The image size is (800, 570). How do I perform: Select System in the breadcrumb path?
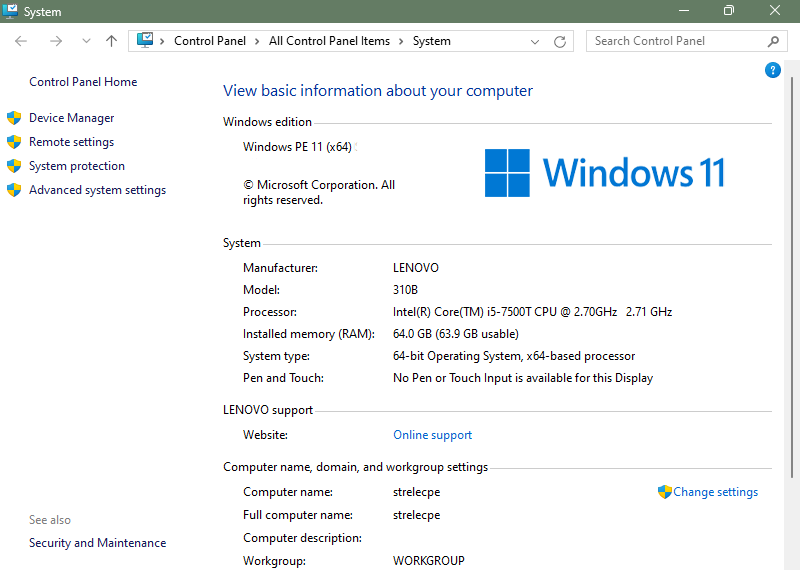[x=432, y=41]
